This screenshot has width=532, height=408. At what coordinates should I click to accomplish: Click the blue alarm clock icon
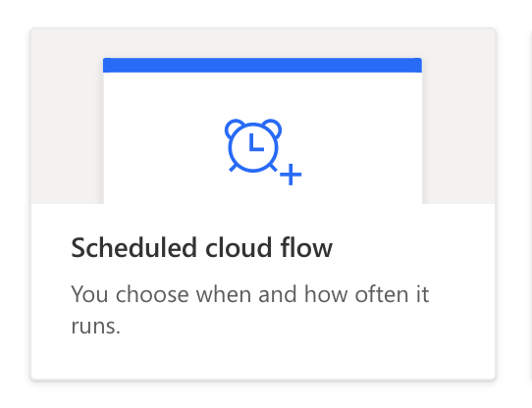click(253, 145)
